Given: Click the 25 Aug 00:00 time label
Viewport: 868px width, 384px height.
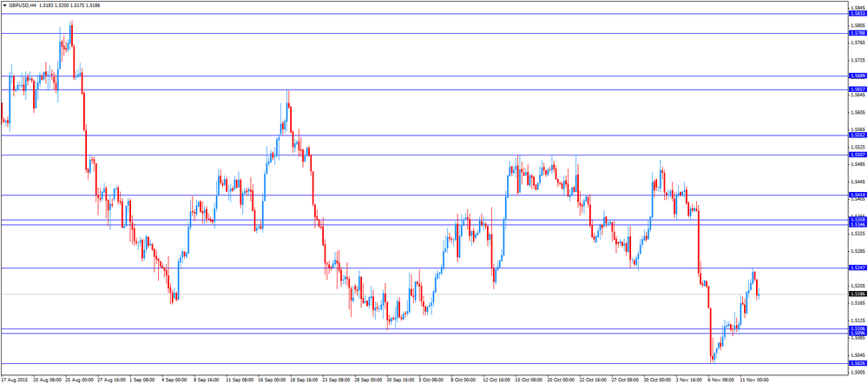Looking at the screenshot, I should [80, 381].
